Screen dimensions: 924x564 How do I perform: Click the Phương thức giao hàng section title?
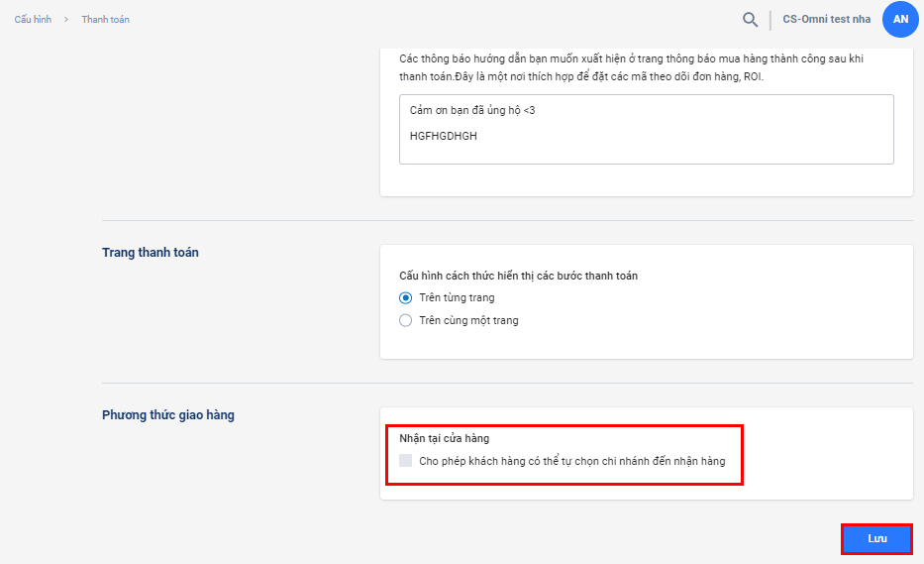coord(168,415)
